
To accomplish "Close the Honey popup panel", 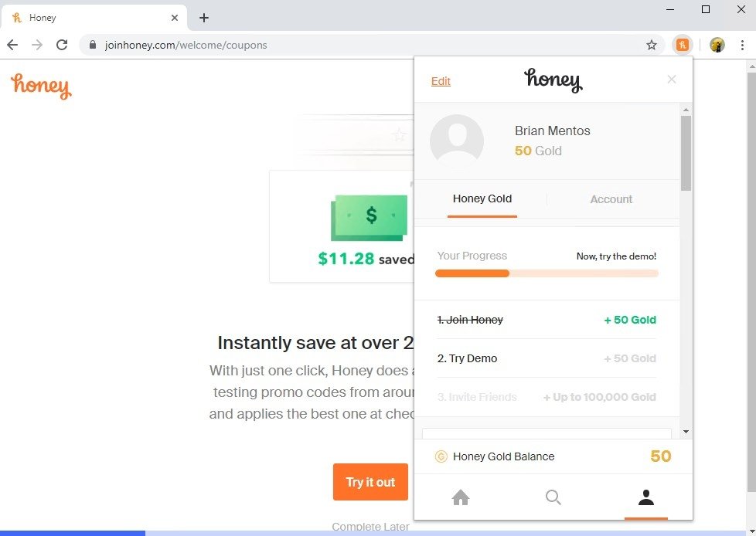I will click(672, 80).
